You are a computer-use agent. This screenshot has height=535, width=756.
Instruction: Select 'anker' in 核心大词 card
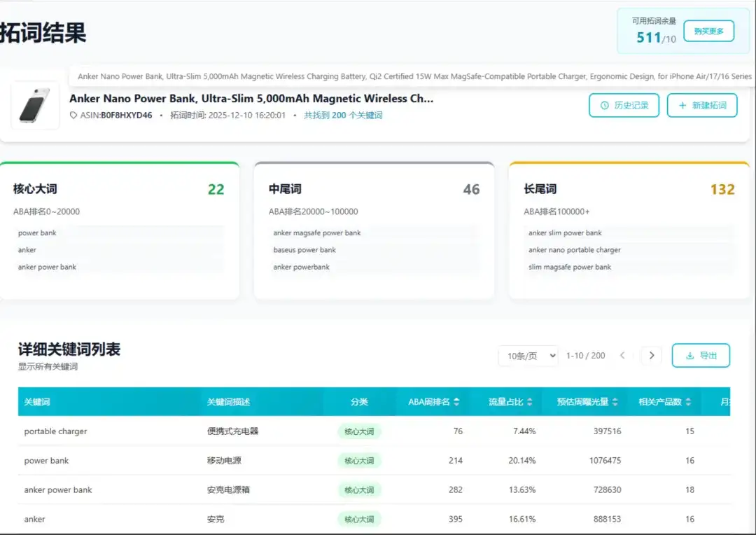tap(27, 250)
